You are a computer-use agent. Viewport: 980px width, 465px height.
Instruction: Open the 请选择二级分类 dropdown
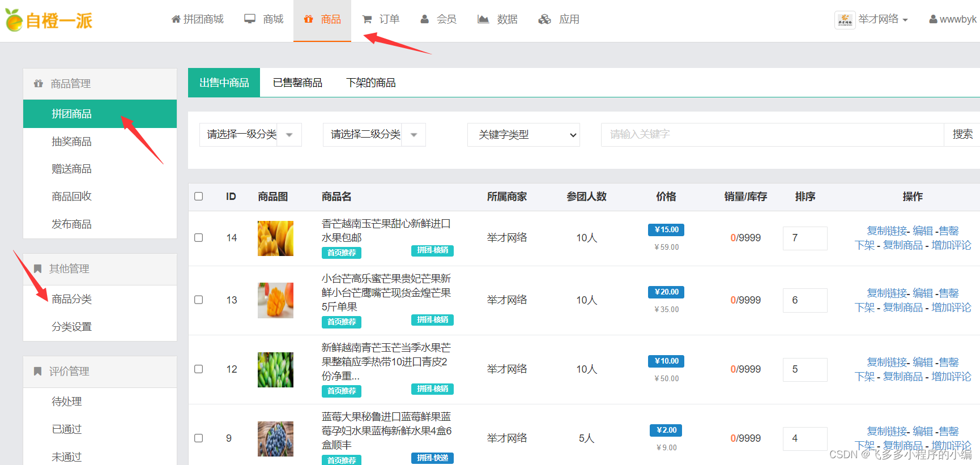pos(374,135)
